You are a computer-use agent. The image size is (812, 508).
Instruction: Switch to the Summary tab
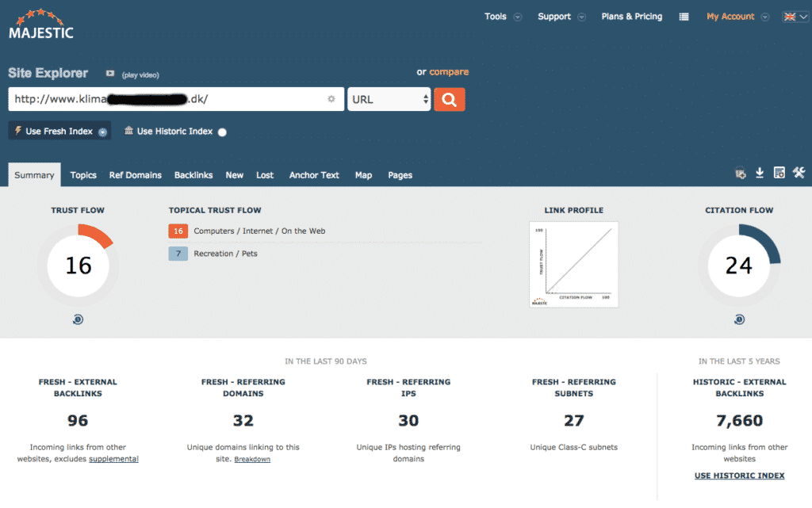(34, 175)
